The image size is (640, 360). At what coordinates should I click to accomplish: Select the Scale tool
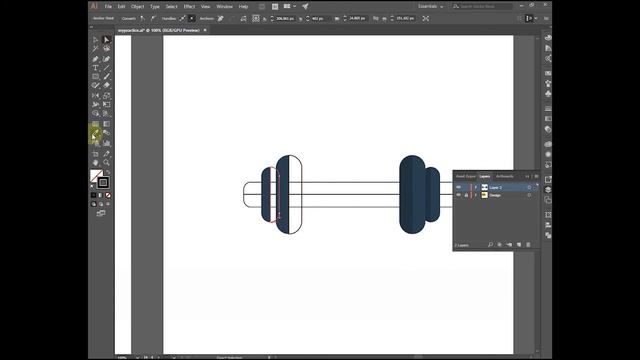(x=107, y=96)
